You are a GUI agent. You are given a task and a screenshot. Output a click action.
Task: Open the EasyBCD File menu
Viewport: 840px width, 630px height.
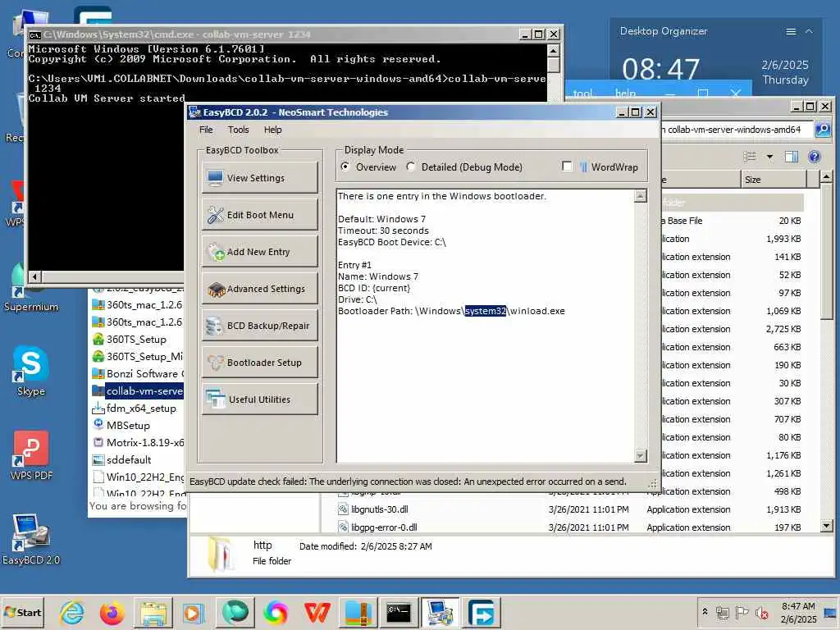pos(206,130)
